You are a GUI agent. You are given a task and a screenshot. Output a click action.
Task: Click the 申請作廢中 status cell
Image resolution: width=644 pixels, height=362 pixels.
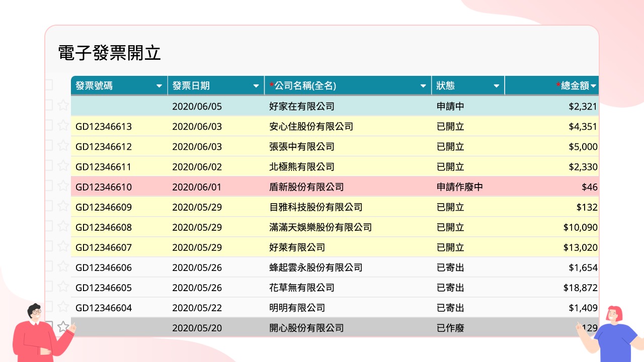point(460,187)
